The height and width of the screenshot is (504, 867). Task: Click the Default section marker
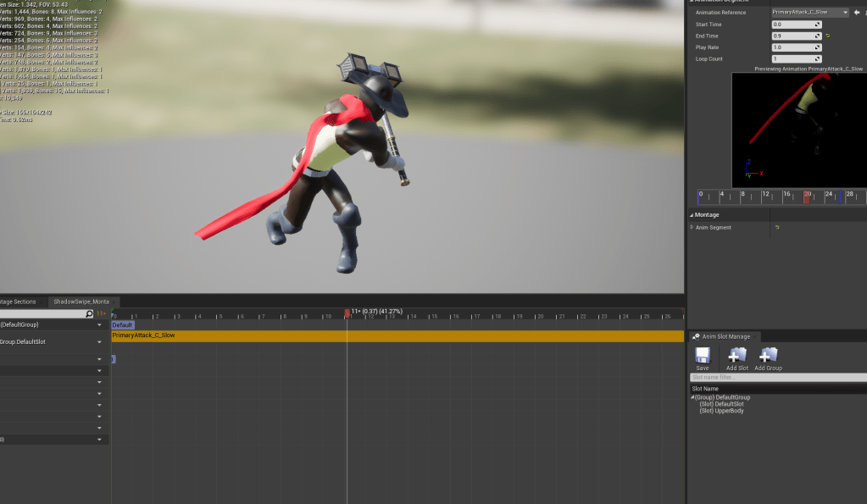point(123,325)
